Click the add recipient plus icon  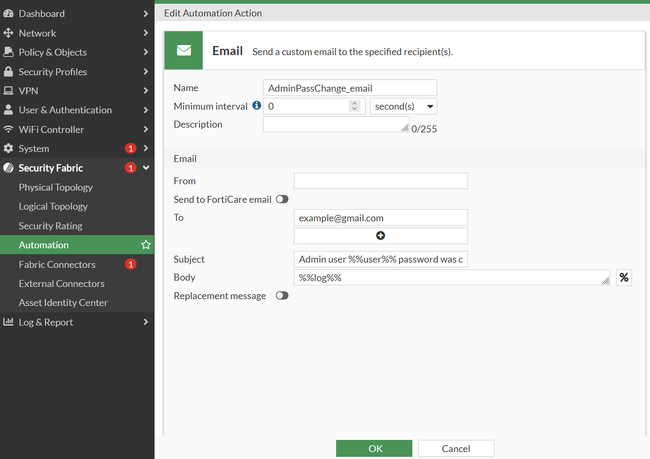pos(380,236)
